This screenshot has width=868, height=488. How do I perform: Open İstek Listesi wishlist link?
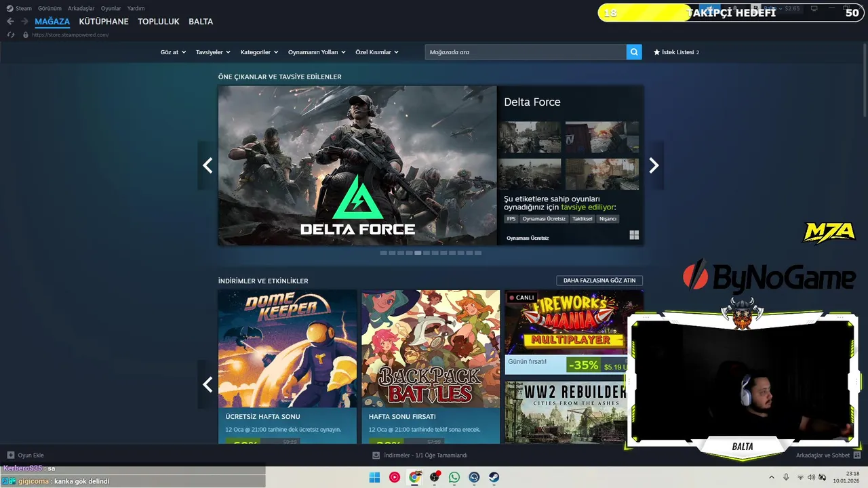pos(676,52)
